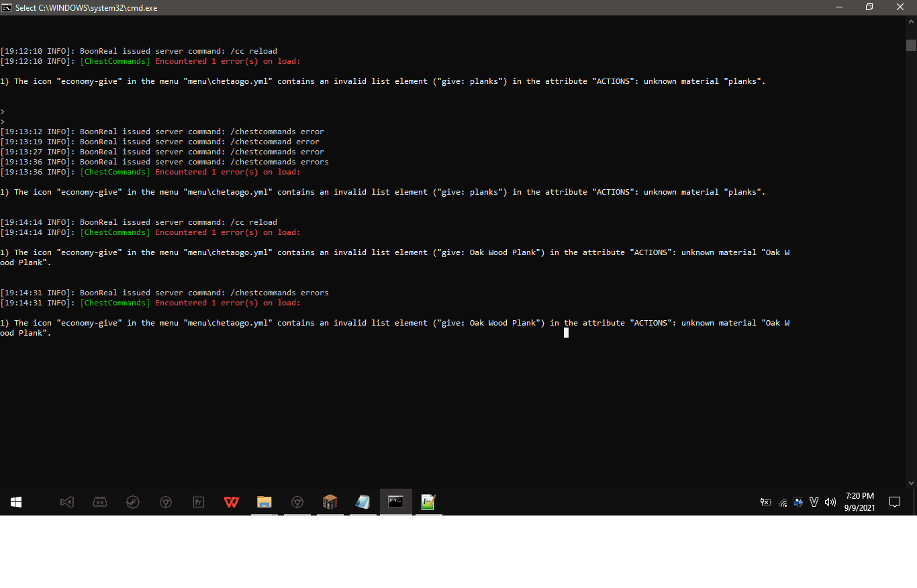This screenshot has width=917, height=588.
Task: Open WPS Office from the taskbar
Action: 231,502
